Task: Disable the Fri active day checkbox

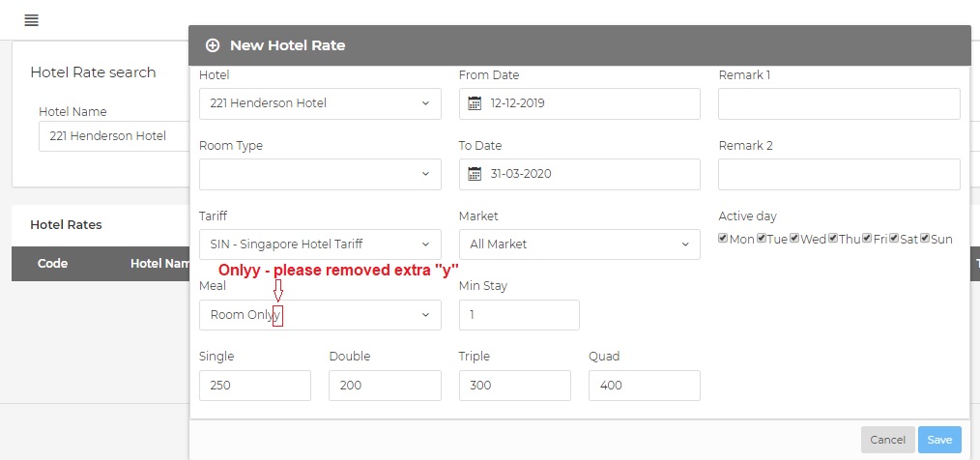Action: (x=868, y=239)
